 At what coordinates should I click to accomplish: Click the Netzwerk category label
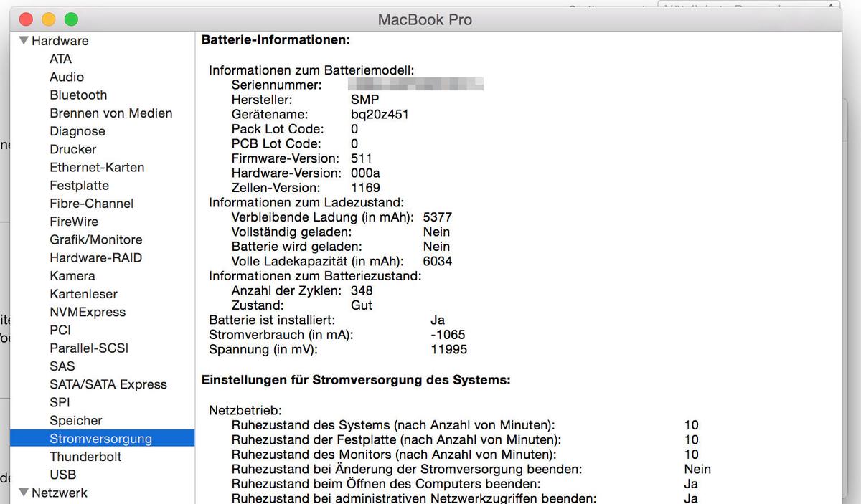[60, 493]
